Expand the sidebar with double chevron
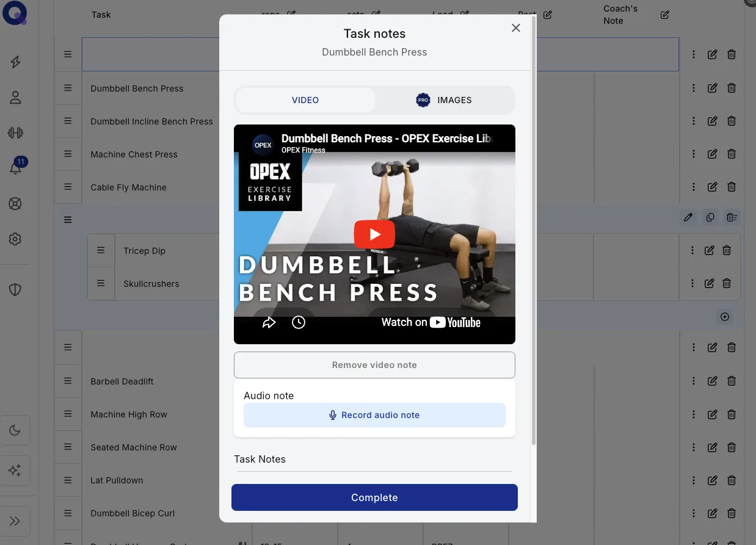The width and height of the screenshot is (756, 545). tap(15, 521)
